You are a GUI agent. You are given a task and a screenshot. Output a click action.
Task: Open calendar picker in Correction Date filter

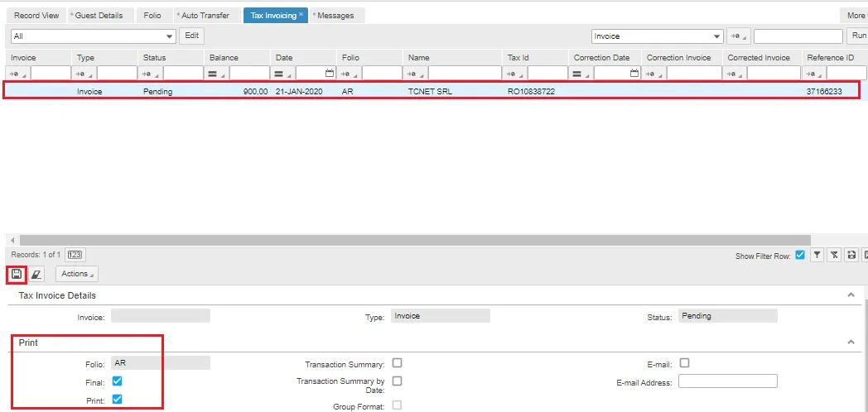coord(635,73)
